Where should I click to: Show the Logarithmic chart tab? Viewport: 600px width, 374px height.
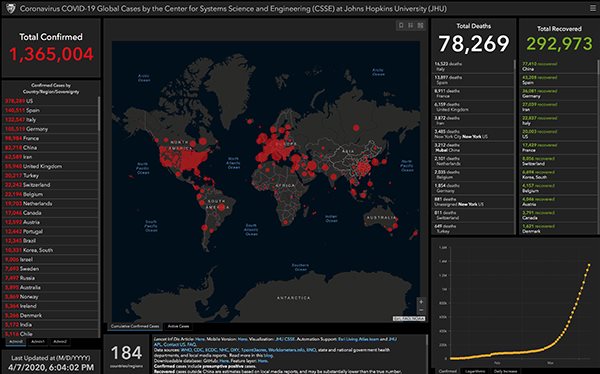[474, 371]
